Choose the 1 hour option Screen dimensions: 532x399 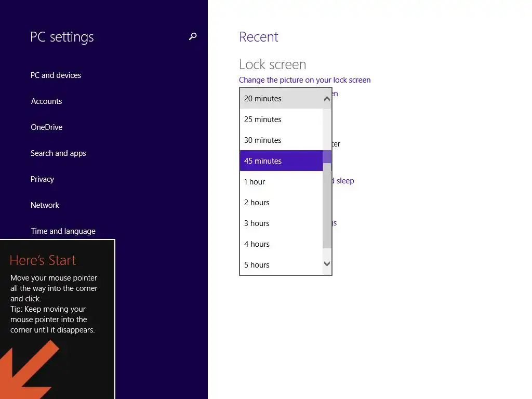click(281, 181)
